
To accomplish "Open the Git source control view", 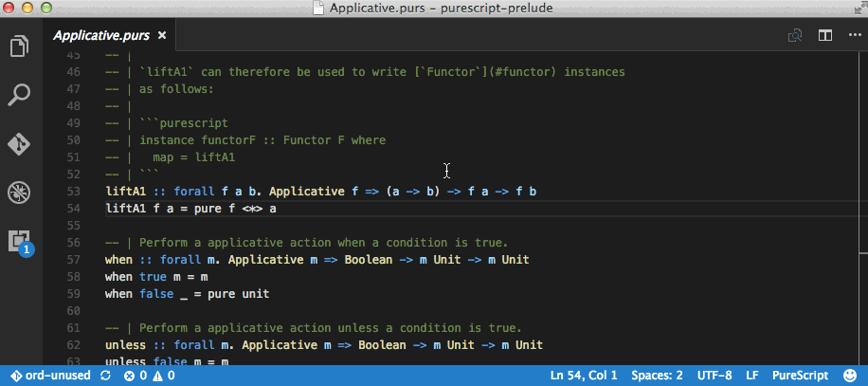I will coord(19,144).
